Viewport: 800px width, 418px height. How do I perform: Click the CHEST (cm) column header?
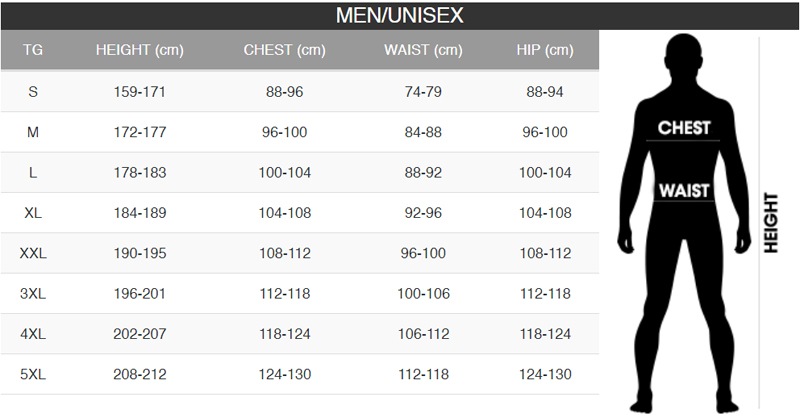[285, 50]
